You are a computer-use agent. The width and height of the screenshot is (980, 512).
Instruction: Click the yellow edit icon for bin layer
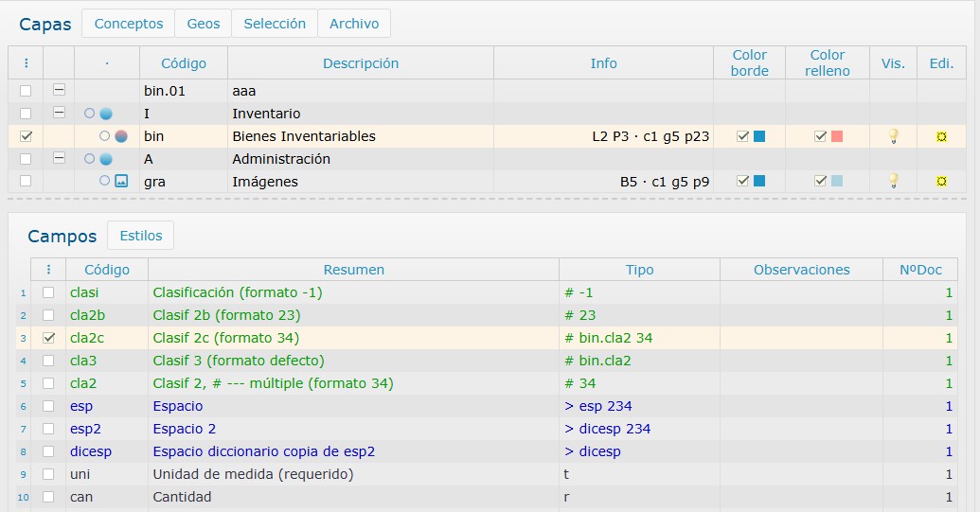941,136
